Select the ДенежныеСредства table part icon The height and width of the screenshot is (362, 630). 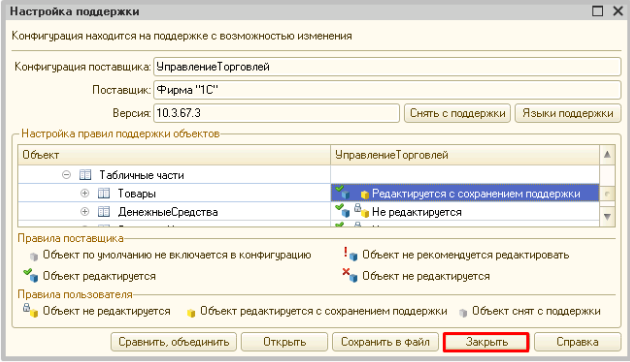click(104, 212)
